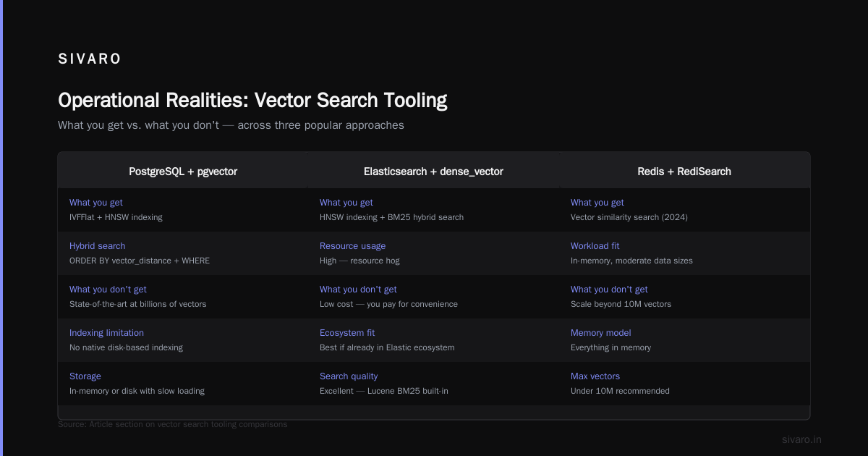Click the 'Source: Article section' footnote

click(172, 424)
